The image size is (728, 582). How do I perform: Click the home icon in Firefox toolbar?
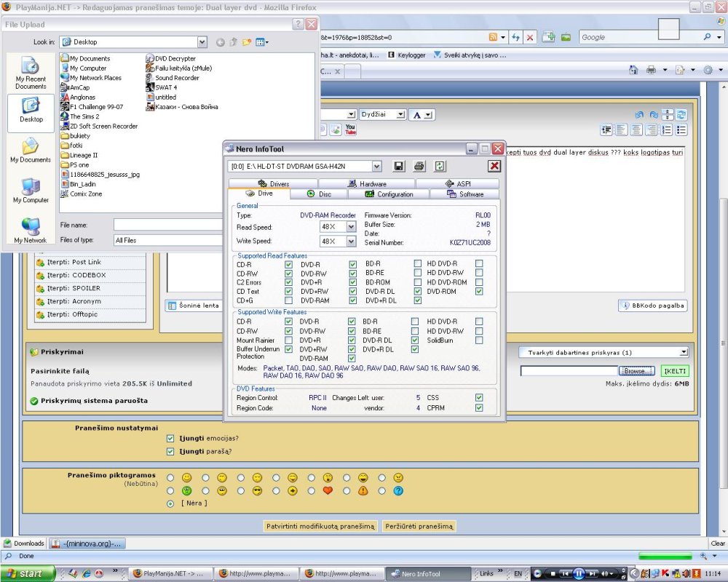point(633,70)
